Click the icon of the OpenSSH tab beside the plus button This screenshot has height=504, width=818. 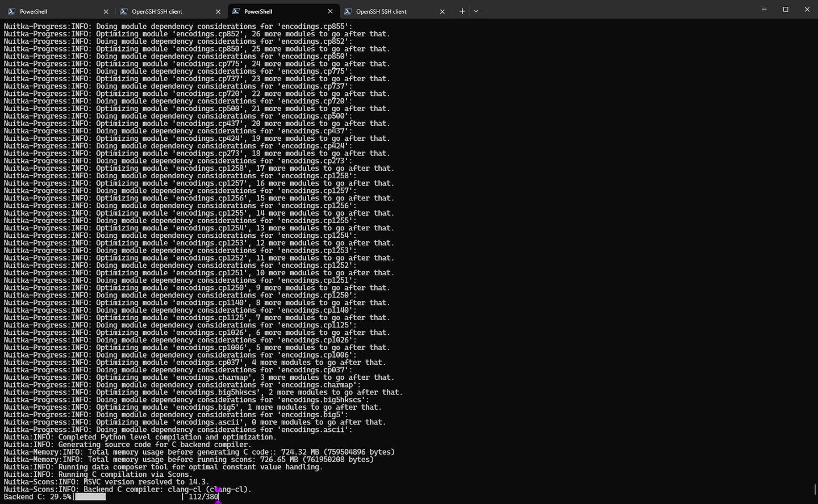pos(348,11)
